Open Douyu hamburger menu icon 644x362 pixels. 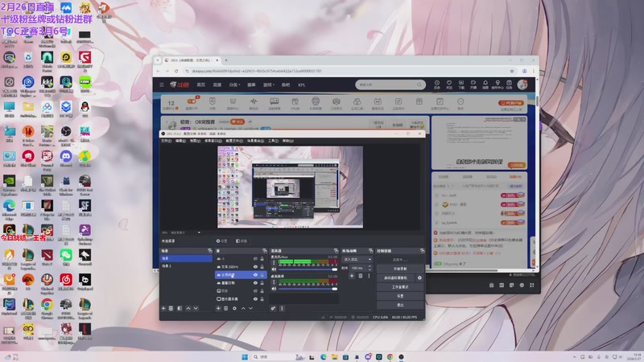[x=162, y=85]
